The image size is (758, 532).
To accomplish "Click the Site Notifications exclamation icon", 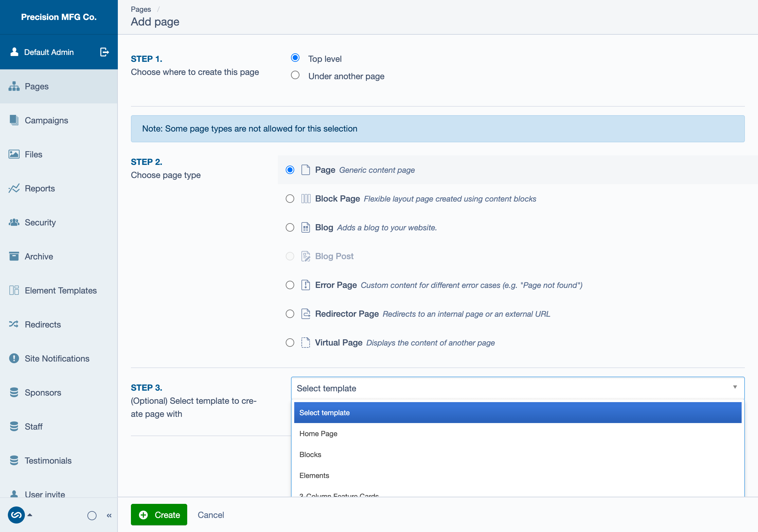I will pyautogui.click(x=14, y=358).
